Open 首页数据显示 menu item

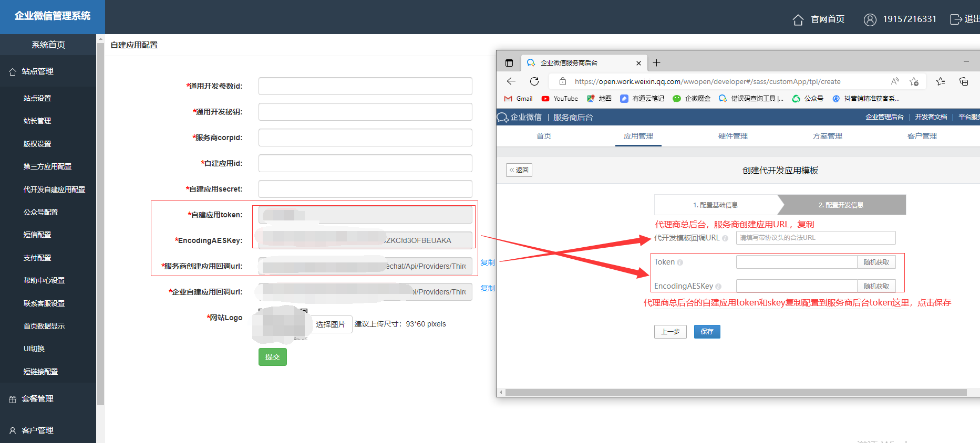[44, 326]
